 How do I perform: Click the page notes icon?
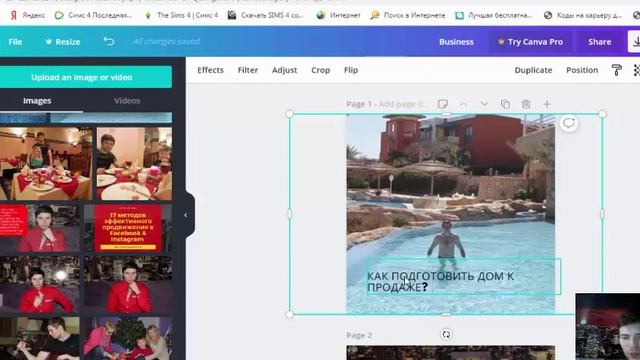pos(442,104)
